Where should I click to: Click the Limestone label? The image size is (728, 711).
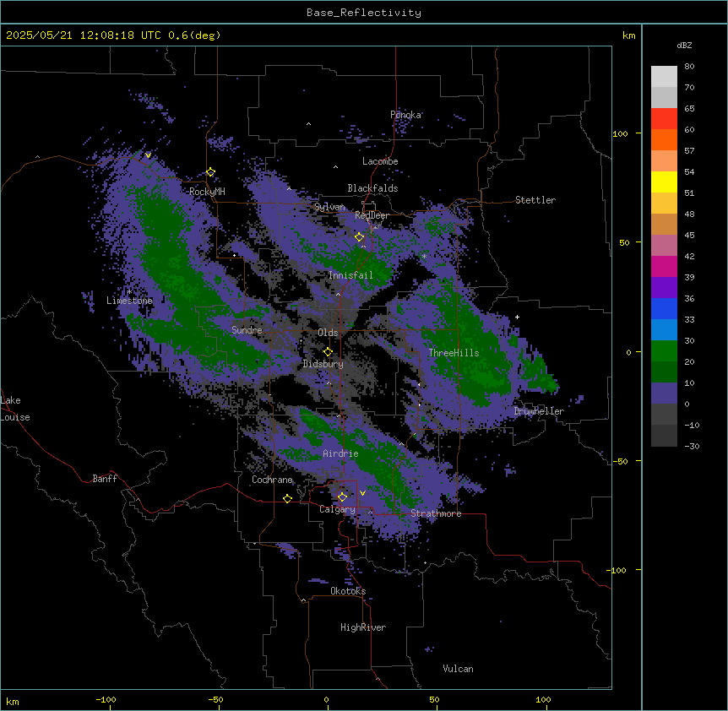pyautogui.click(x=129, y=301)
